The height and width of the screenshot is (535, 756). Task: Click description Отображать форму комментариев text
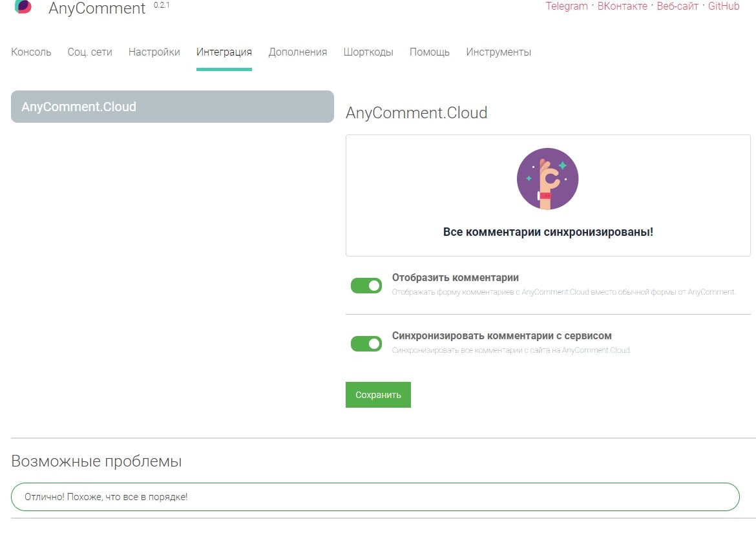click(x=563, y=292)
